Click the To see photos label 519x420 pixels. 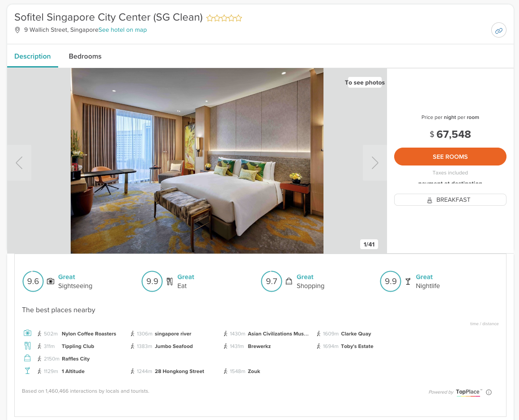[x=365, y=82]
